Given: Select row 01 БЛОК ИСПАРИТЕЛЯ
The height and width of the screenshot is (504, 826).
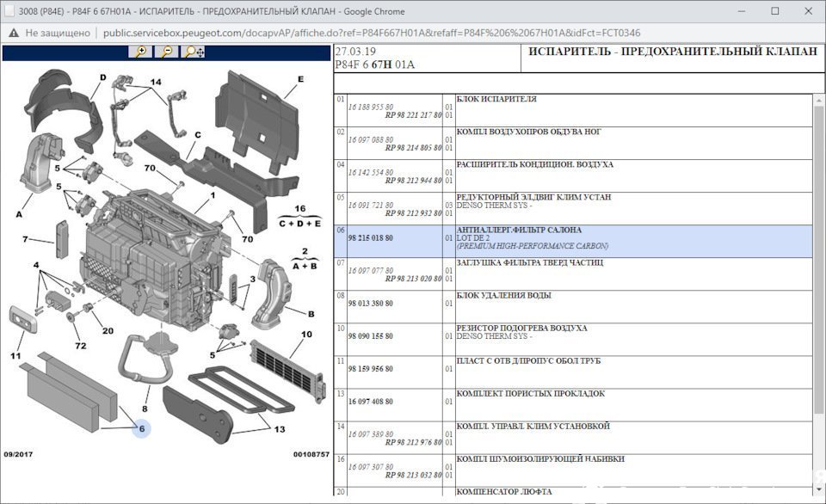Looking at the screenshot, I should tap(573, 111).
